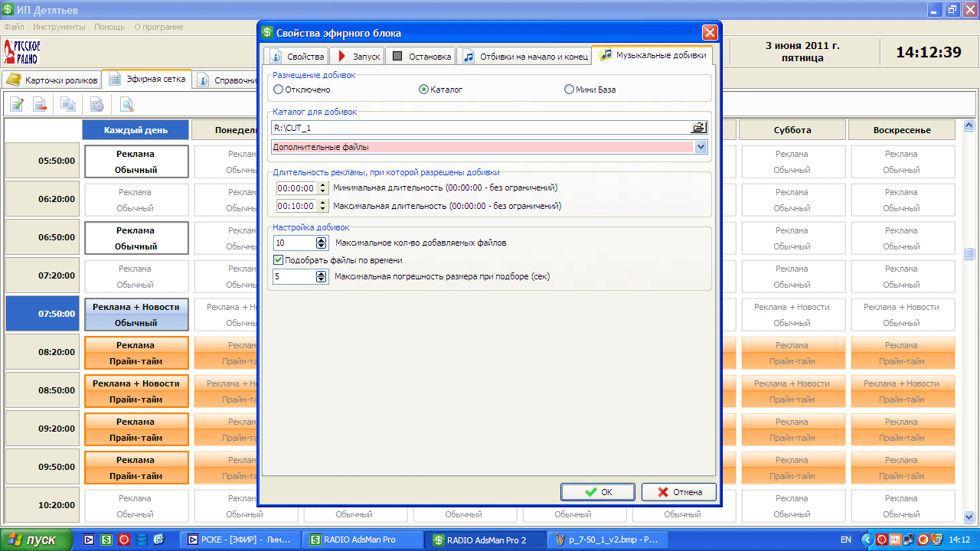Image resolution: width=980 pixels, height=551 pixels.
Task: Open the 'Эфирная сетка' main tab
Action: (147, 79)
